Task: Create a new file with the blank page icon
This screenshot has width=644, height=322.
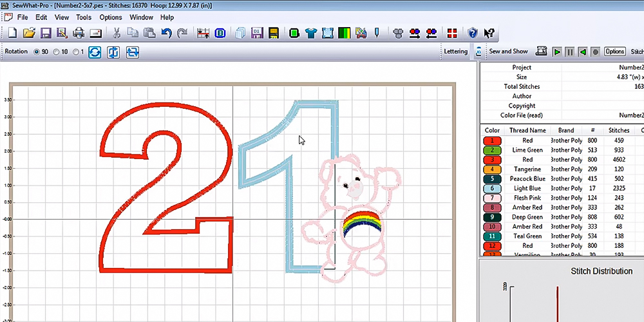Action: pyautogui.click(x=12, y=33)
